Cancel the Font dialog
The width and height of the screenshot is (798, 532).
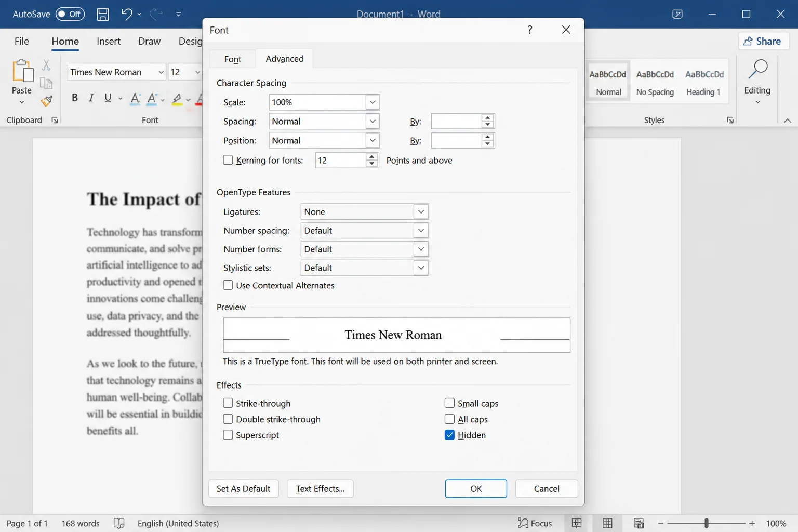547,489
